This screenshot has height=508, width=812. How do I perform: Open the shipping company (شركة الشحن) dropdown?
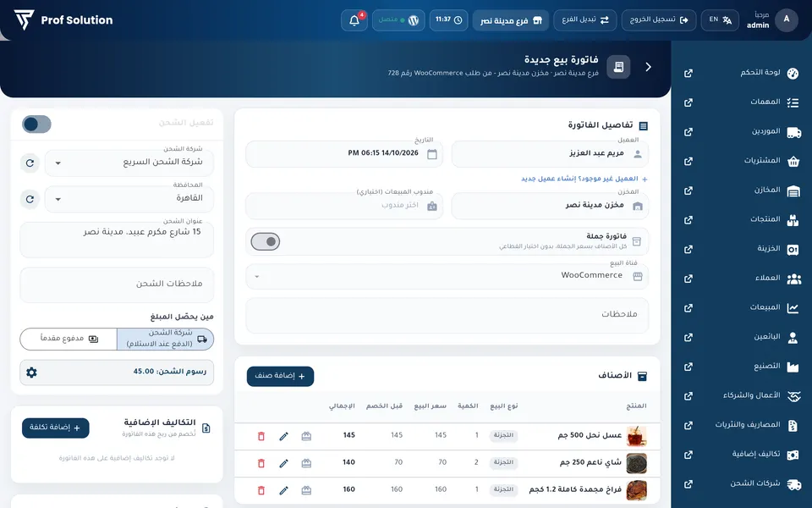coord(129,163)
